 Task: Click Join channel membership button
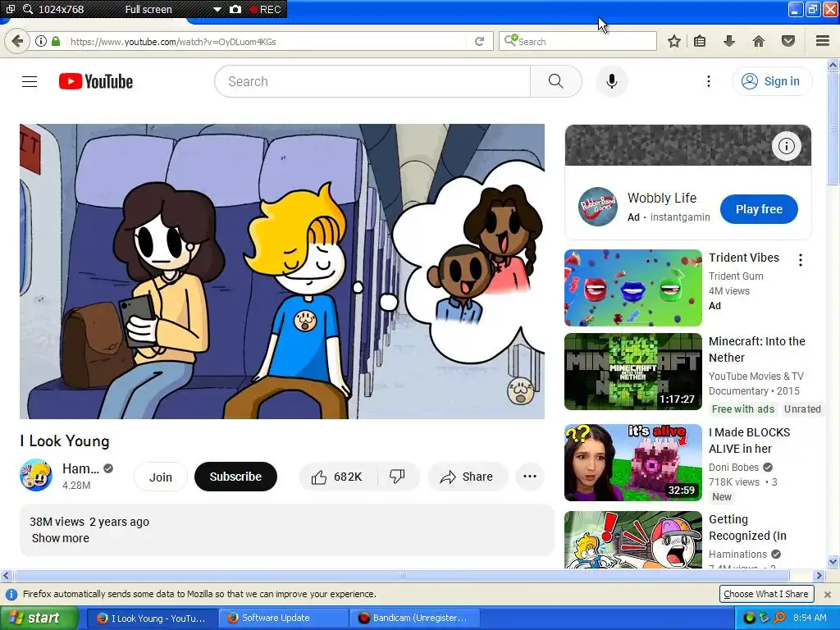pos(160,477)
